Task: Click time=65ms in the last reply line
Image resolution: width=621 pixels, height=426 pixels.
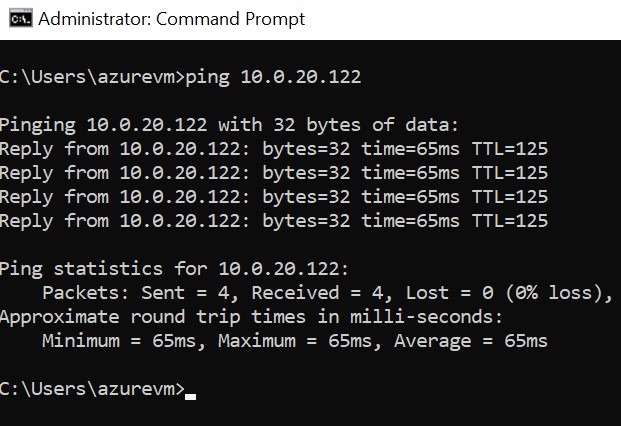Action: point(410,221)
